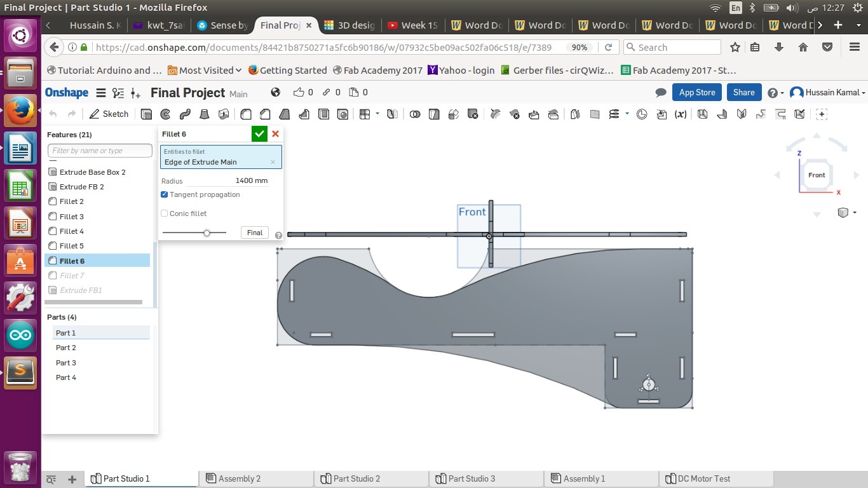The width and height of the screenshot is (868, 488).
Task: Uncheck Tangent propagation checkbox
Action: 165,194
